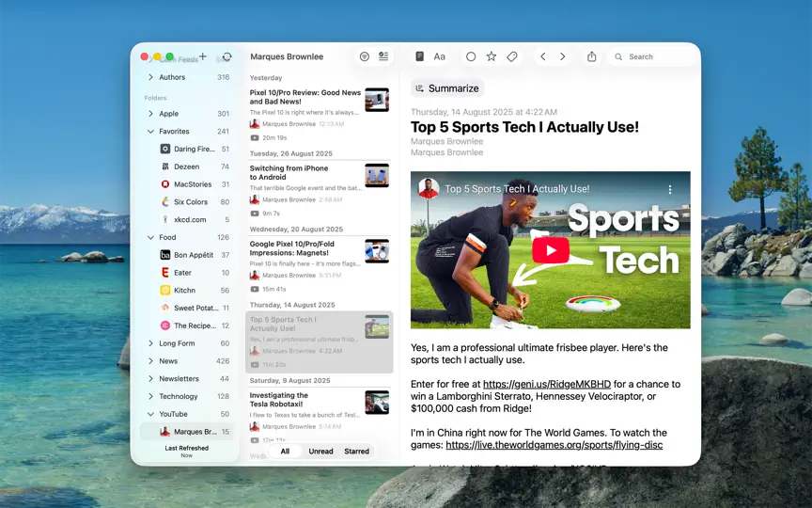Collapse the YouTube folder
Viewport: 812px width, 508px height.
click(x=150, y=414)
